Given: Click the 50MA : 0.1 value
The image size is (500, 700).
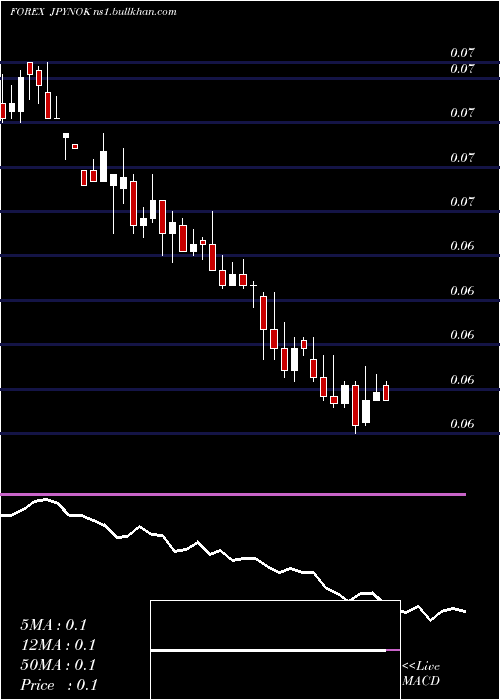Looking at the screenshot, I should pos(58,665).
